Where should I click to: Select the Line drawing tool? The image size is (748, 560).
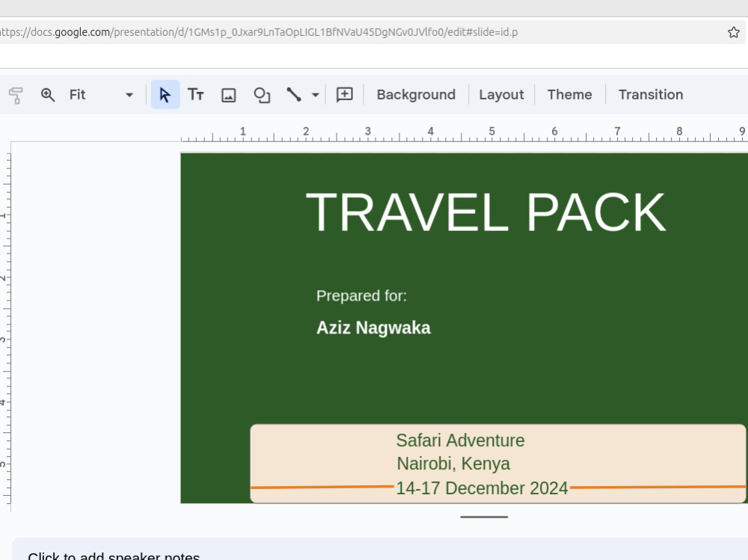[x=293, y=95]
